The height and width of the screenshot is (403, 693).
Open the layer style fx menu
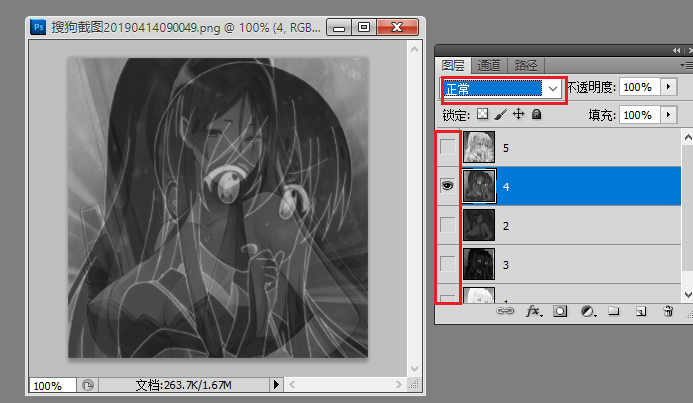click(x=533, y=312)
